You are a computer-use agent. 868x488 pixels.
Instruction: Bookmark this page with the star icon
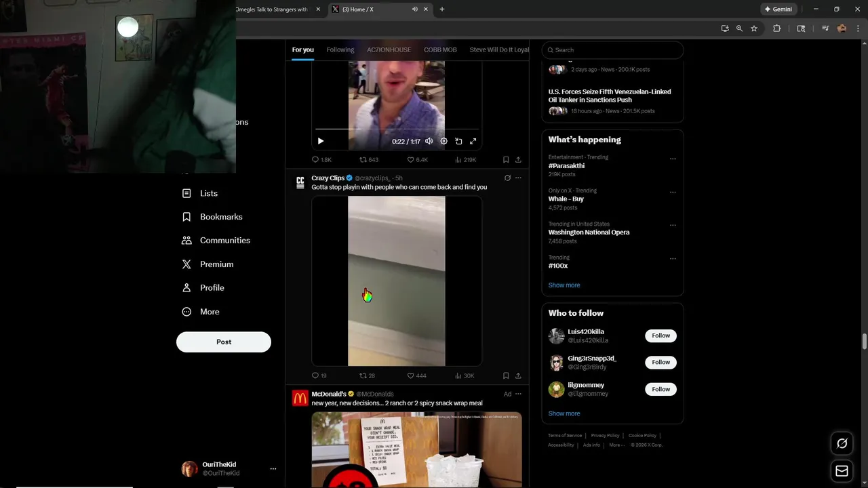(x=754, y=28)
